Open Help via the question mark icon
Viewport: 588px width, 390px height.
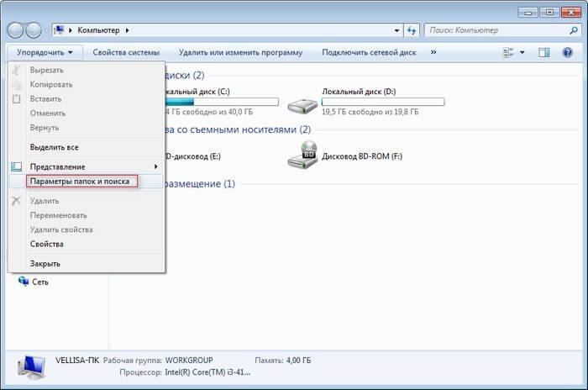(568, 52)
